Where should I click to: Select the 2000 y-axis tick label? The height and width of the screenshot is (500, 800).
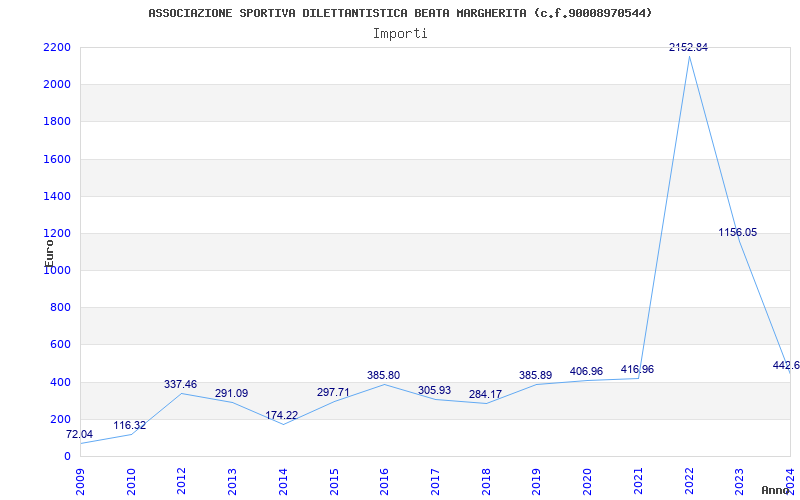(x=57, y=85)
